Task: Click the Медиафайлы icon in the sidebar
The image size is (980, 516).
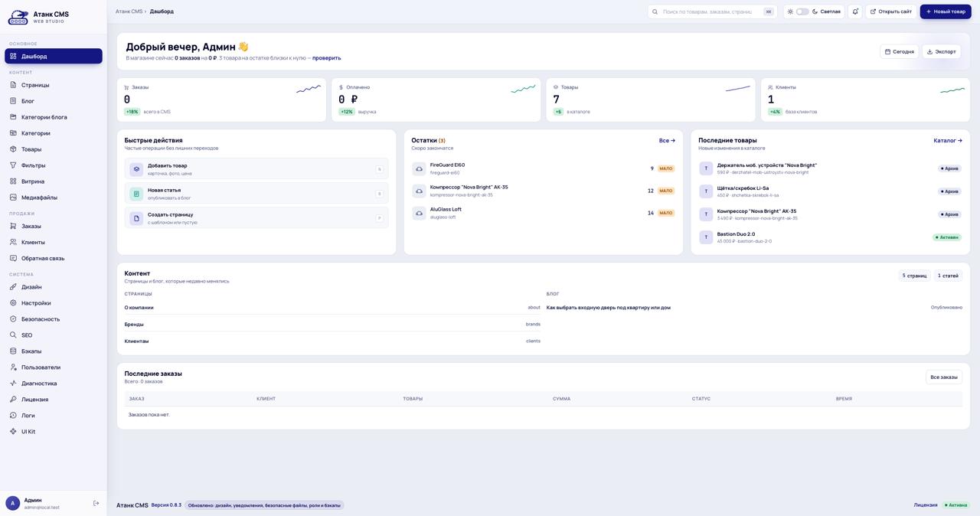Action: coord(13,198)
